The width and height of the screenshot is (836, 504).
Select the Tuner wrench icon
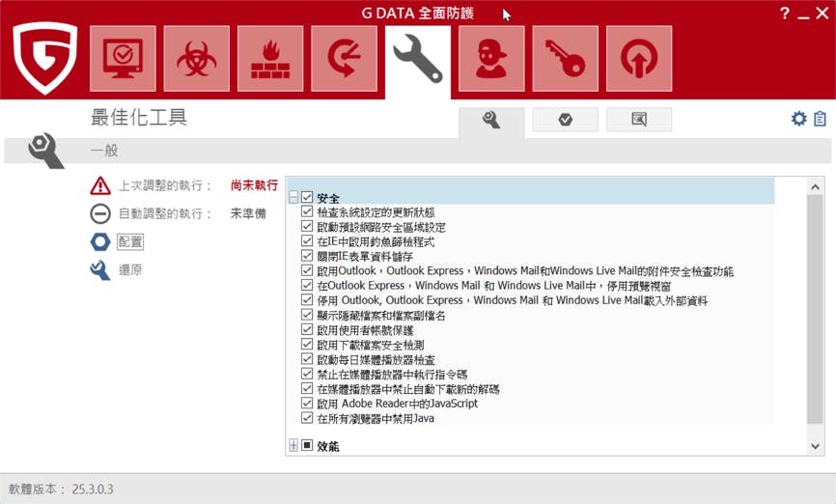point(418,60)
